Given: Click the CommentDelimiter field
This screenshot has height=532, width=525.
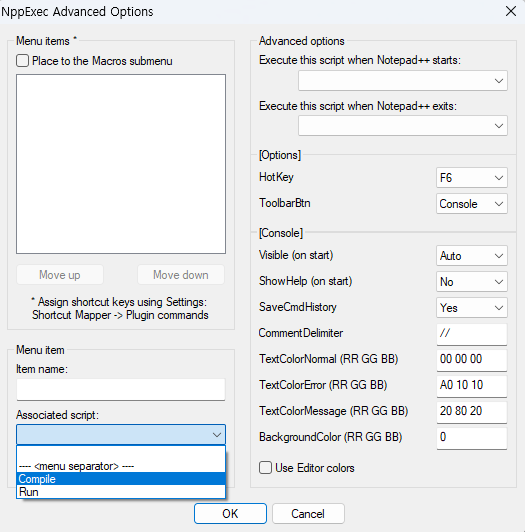Looking at the screenshot, I should [x=472, y=334].
